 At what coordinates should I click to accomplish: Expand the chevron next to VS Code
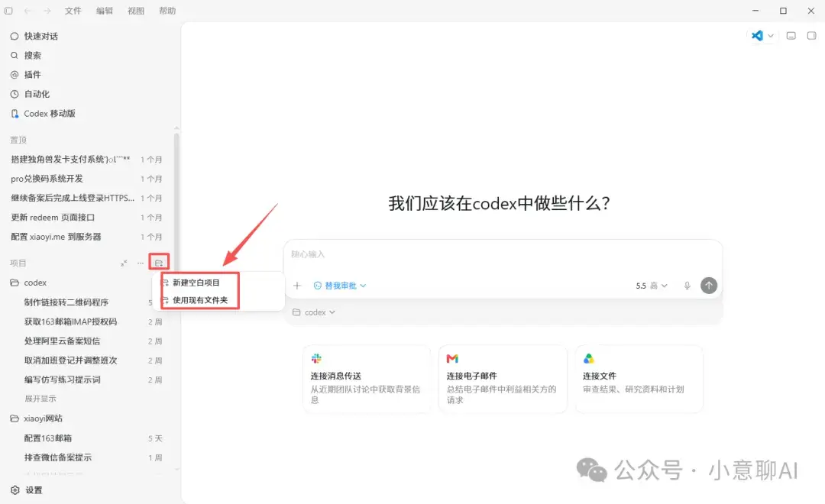(771, 36)
